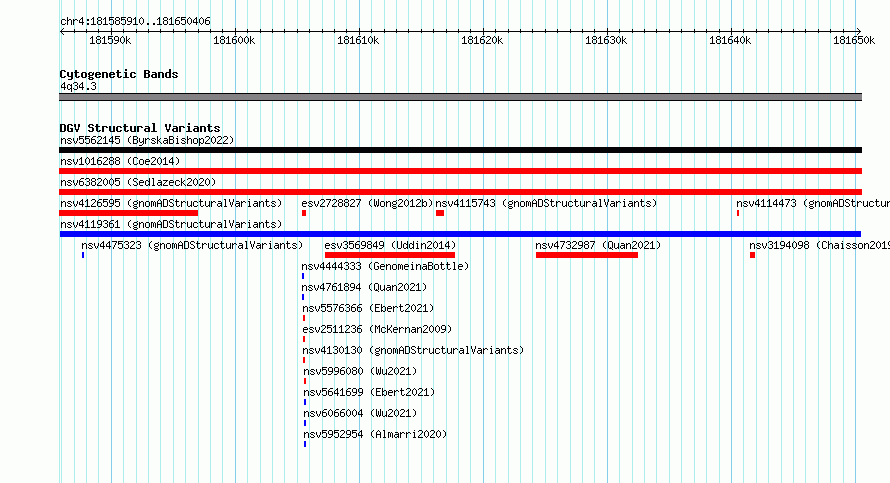Click the small blue nsv4475323 marker
This screenshot has width=890, height=483.
click(83, 255)
